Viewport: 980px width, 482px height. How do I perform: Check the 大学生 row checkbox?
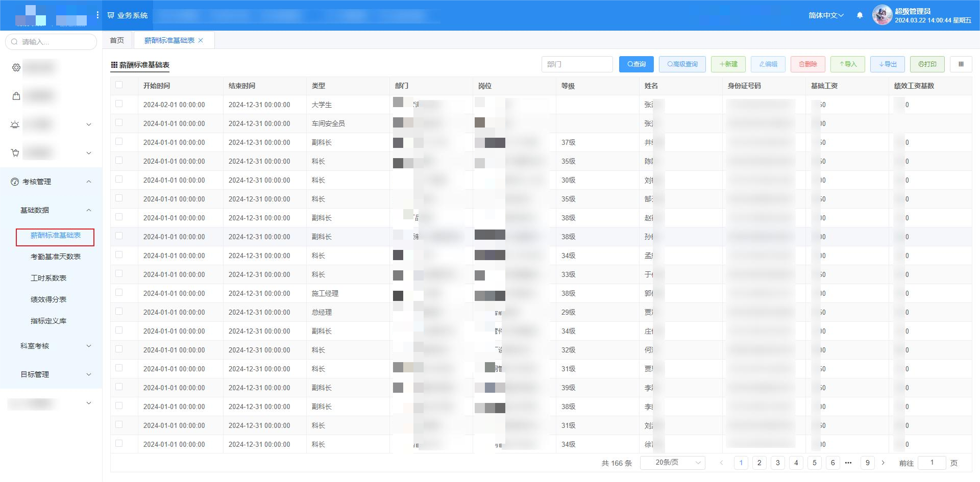point(119,104)
